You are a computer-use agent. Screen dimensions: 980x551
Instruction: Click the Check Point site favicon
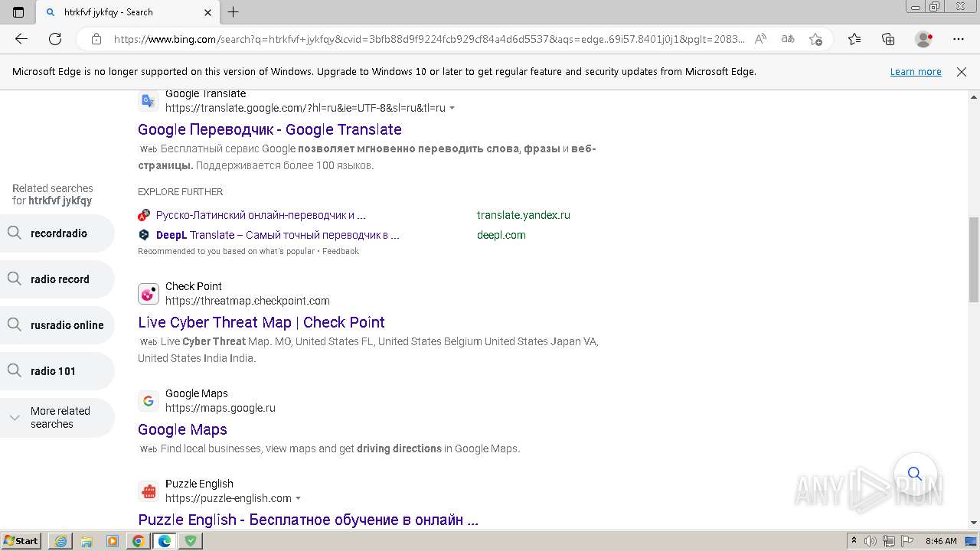click(x=149, y=294)
